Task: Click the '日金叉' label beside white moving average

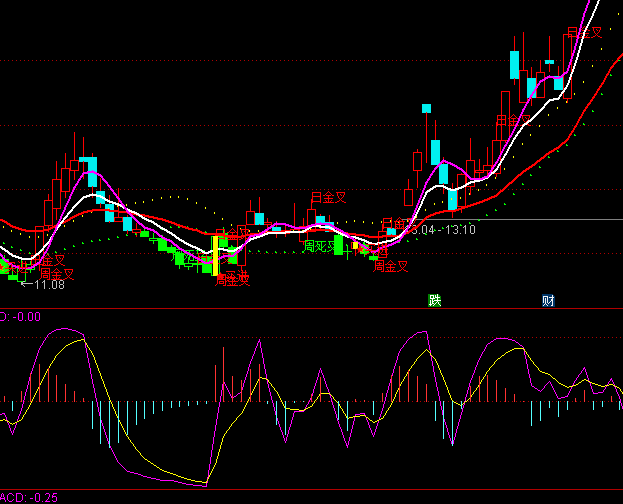Action: tap(514, 120)
